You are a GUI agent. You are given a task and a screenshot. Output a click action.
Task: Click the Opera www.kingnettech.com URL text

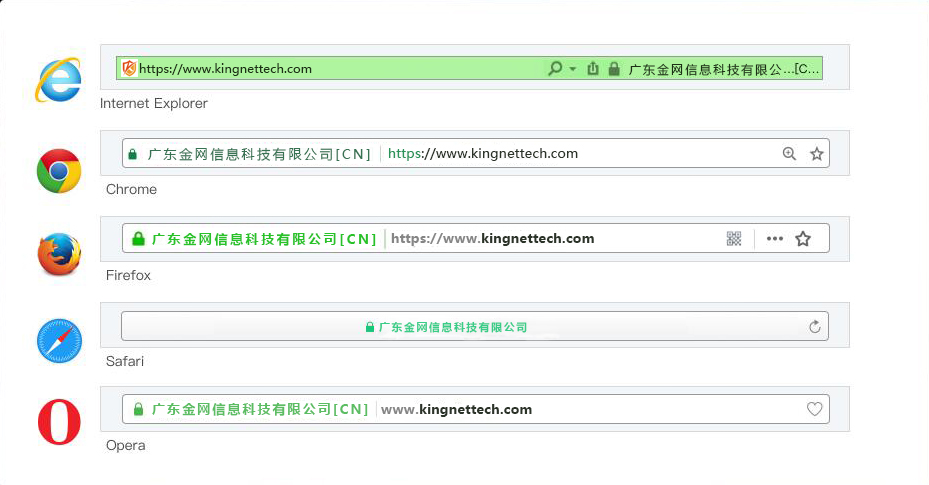[456, 409]
